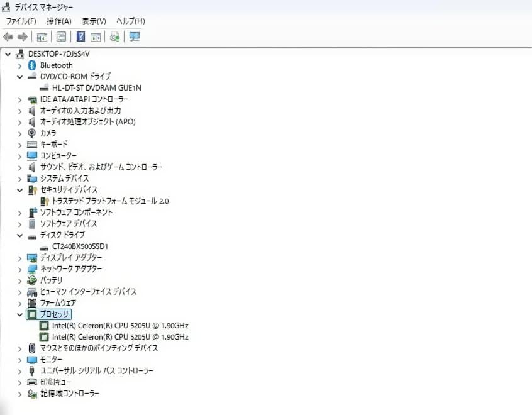The height and width of the screenshot is (415, 532).
Task: Click the Properties toolbar icon
Action: tap(62, 36)
